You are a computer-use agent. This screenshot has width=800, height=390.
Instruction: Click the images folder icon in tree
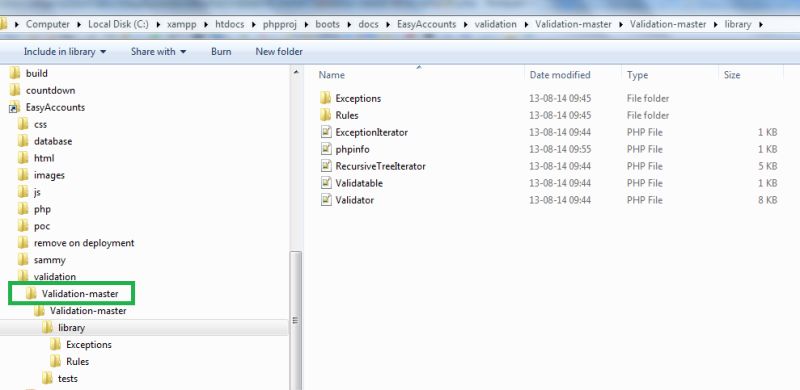pos(23,175)
